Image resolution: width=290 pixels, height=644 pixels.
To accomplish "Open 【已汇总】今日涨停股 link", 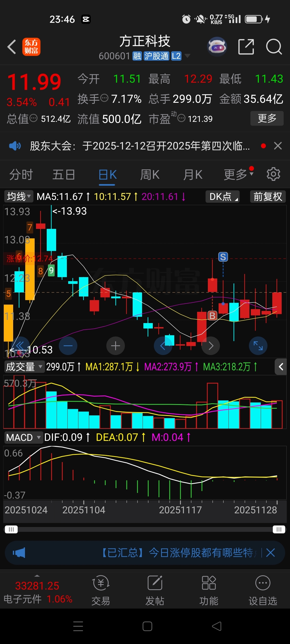I will [x=178, y=553].
